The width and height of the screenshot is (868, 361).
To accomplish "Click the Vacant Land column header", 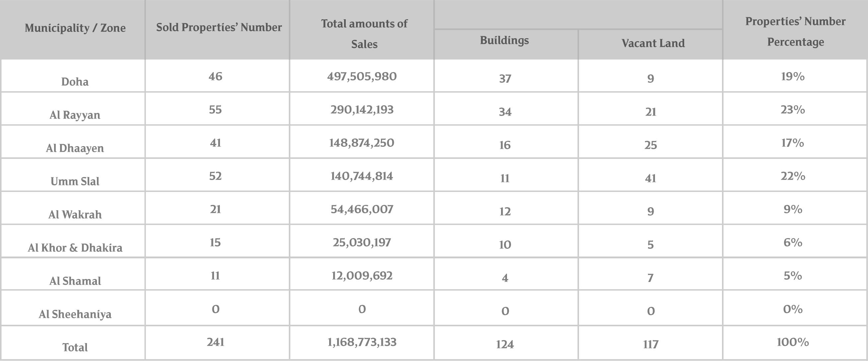I will tap(653, 43).
